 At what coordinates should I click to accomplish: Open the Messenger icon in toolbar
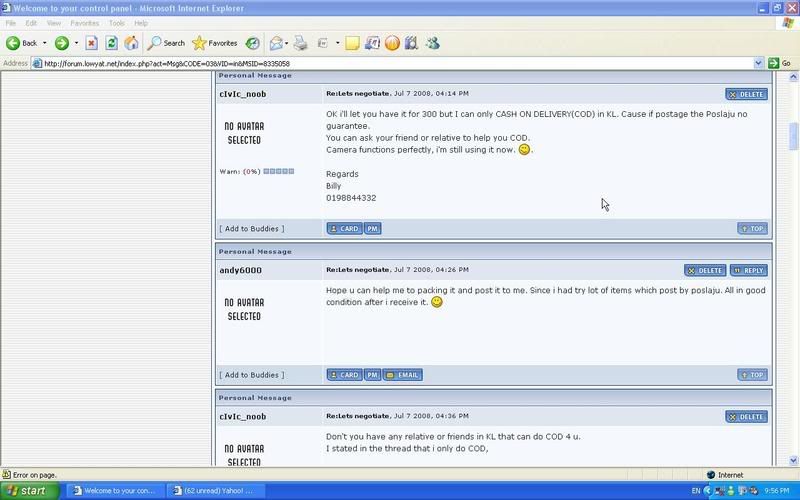coord(432,43)
